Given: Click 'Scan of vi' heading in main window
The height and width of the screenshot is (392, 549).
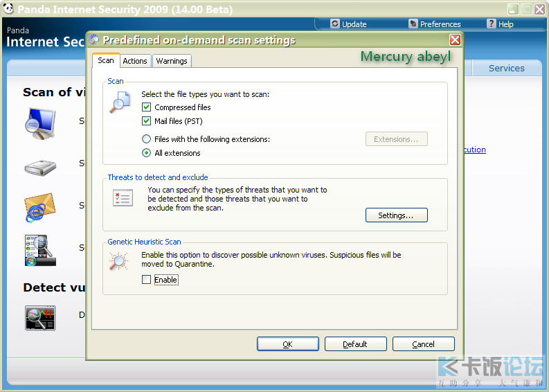Looking at the screenshot, I should (54, 92).
